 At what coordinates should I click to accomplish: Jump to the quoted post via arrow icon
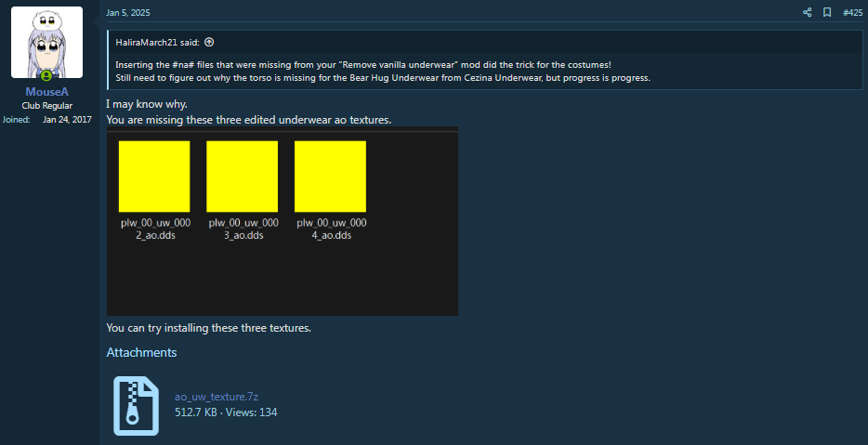(209, 43)
